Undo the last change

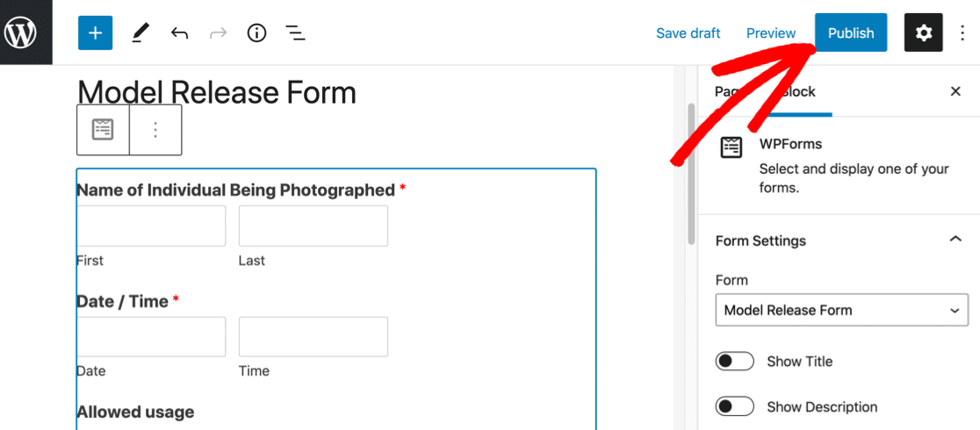180,33
